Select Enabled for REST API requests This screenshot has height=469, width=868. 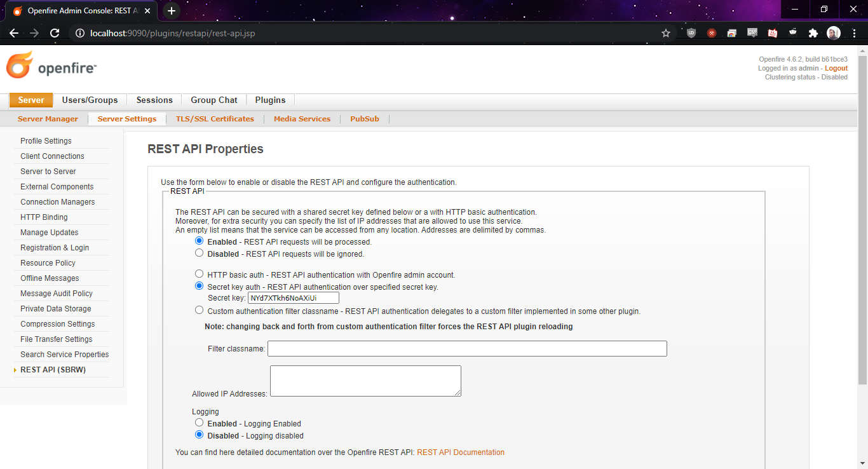pyautogui.click(x=200, y=241)
